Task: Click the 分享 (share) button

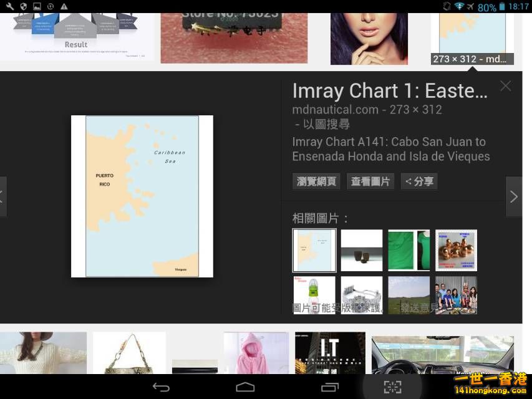Action: coord(419,181)
